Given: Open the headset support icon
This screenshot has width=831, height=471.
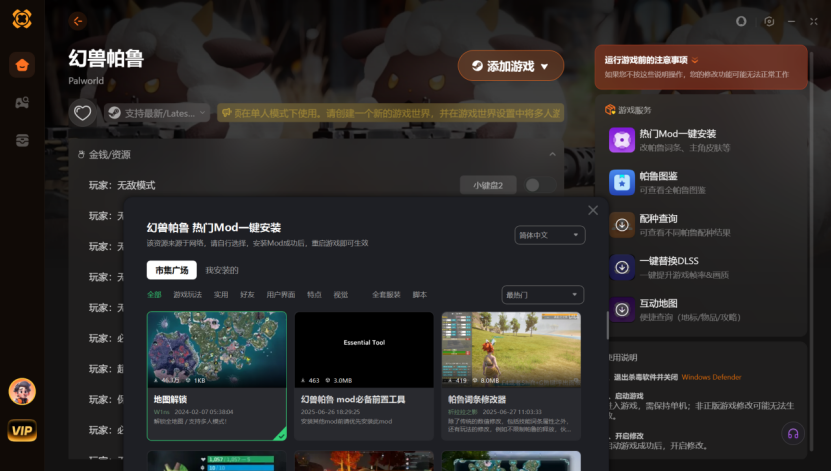Looking at the screenshot, I should pos(793,433).
